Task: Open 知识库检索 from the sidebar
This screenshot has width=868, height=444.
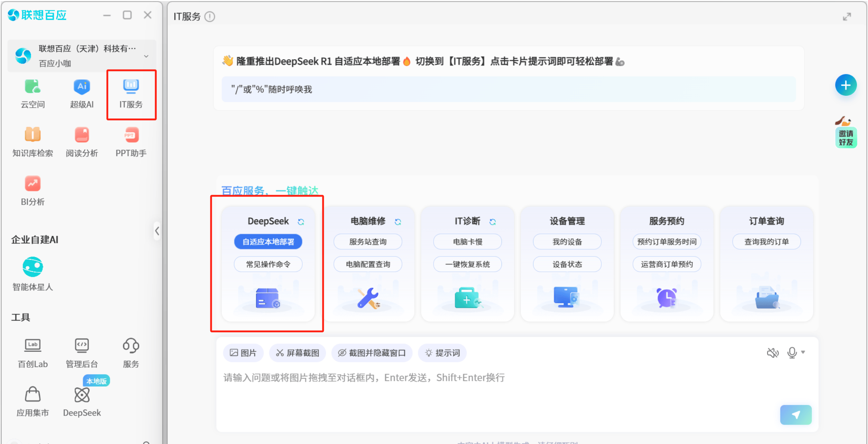Action: [32, 142]
